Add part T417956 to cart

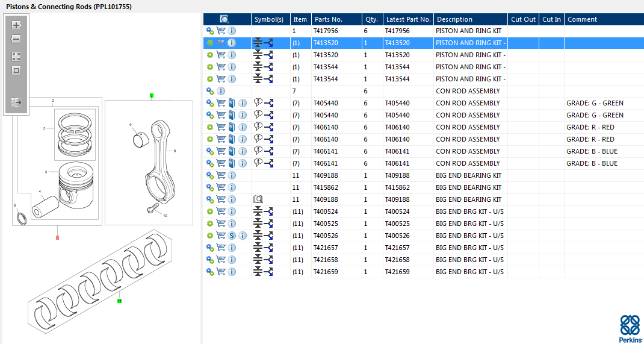(x=221, y=31)
